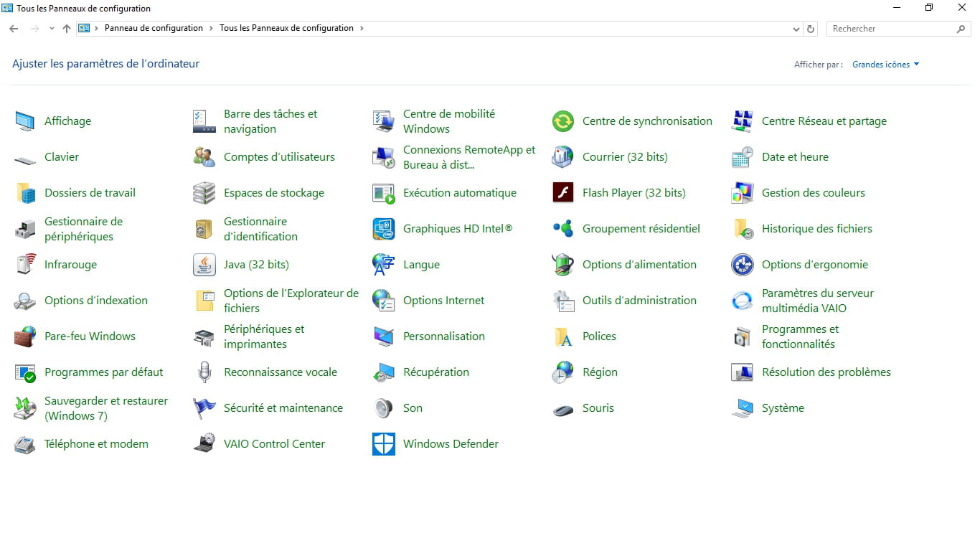Click Personnalisation link

(444, 336)
